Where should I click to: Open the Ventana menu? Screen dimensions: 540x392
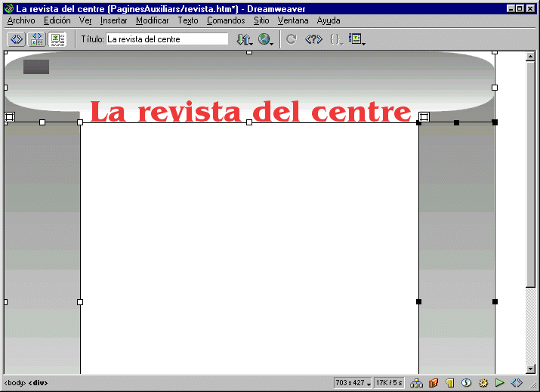tap(293, 20)
